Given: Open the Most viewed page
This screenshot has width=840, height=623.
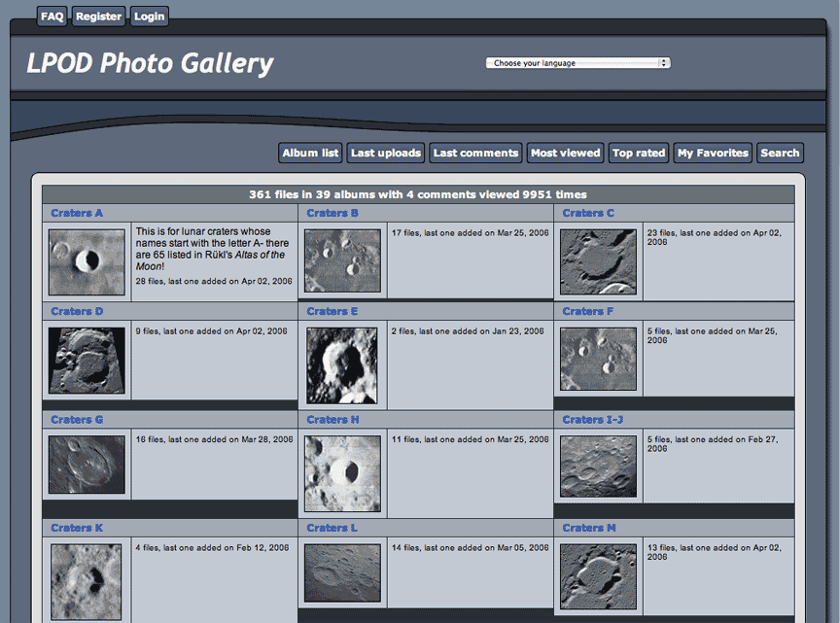Looking at the screenshot, I should pyautogui.click(x=565, y=153).
